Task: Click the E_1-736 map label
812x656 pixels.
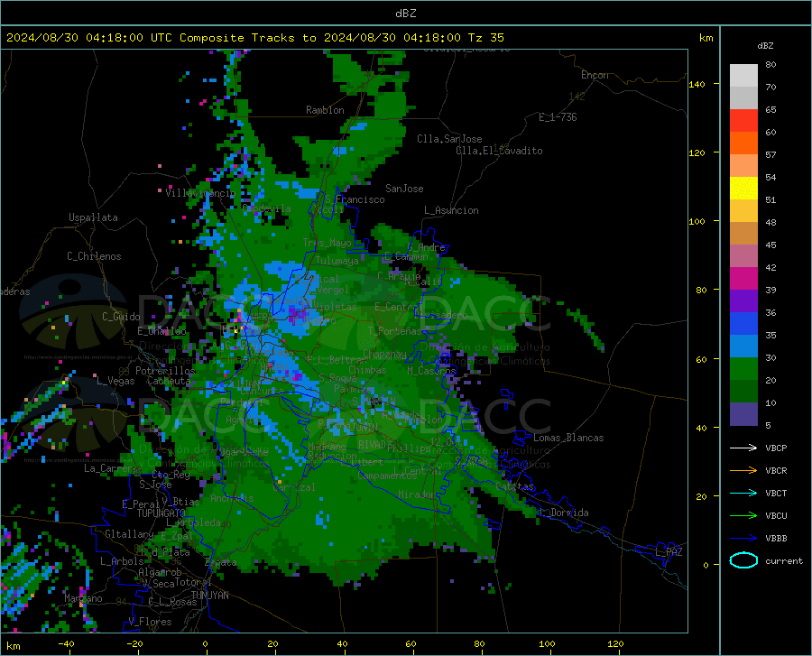Action: pos(558,117)
